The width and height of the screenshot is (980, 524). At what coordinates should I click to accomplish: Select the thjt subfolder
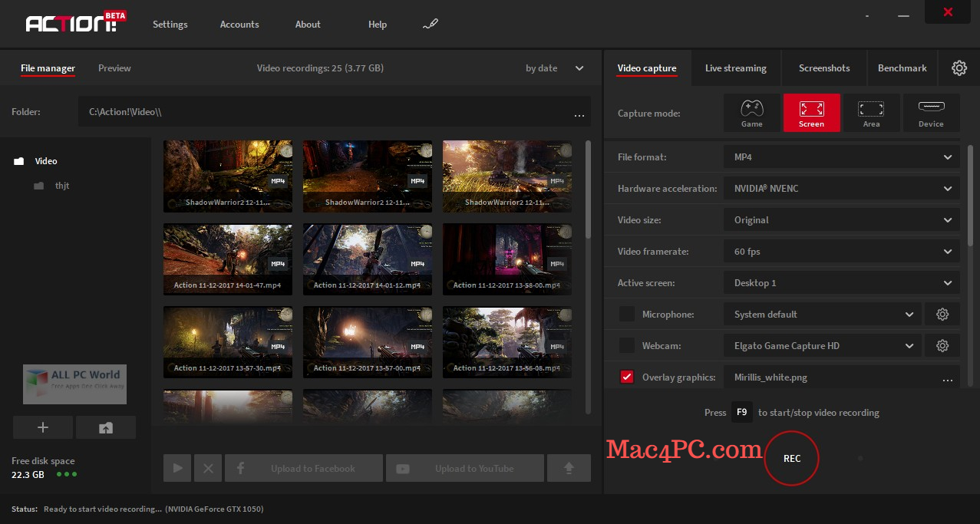click(x=51, y=186)
